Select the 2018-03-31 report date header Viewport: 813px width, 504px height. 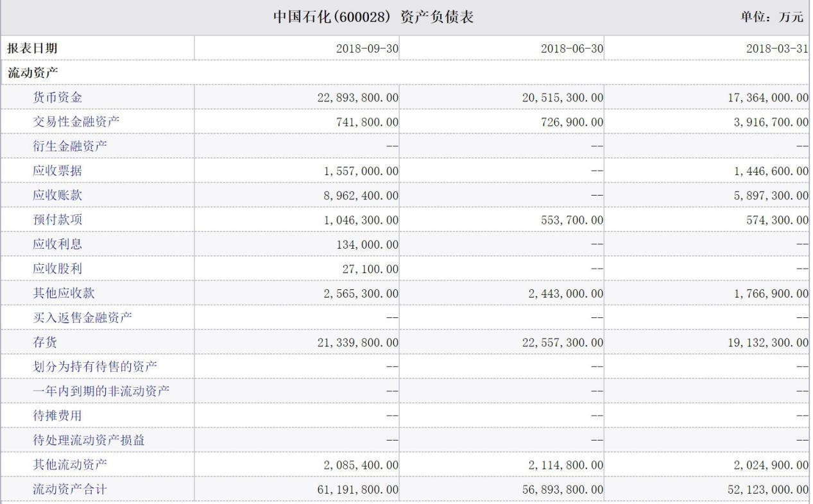click(x=777, y=49)
